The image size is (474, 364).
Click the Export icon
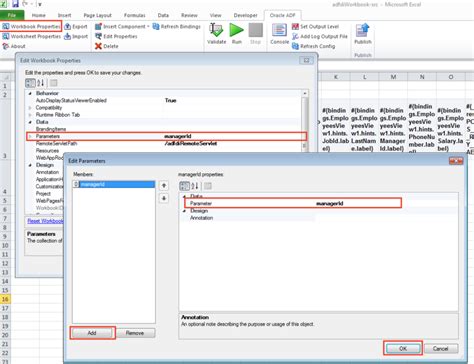click(x=68, y=26)
